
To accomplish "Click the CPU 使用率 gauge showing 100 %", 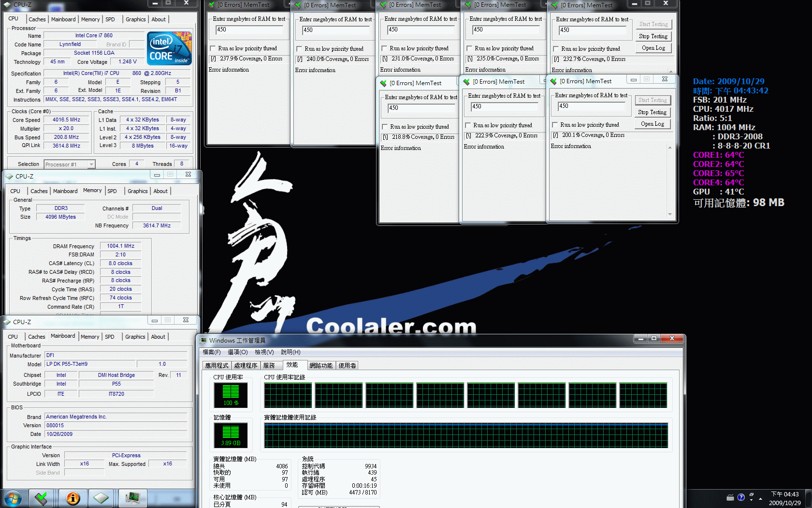I will pos(231,395).
